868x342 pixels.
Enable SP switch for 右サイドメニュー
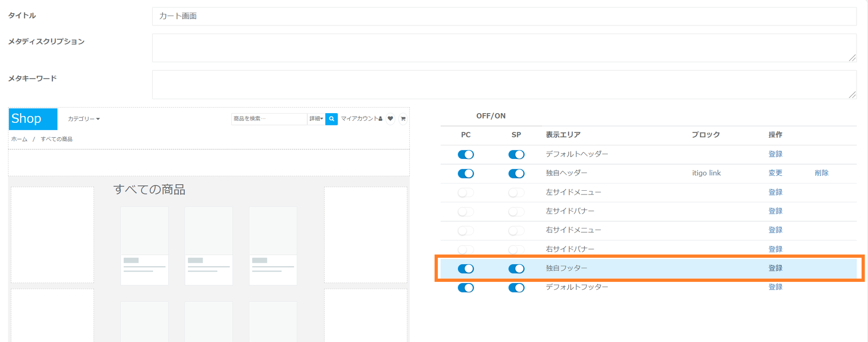[516, 231]
